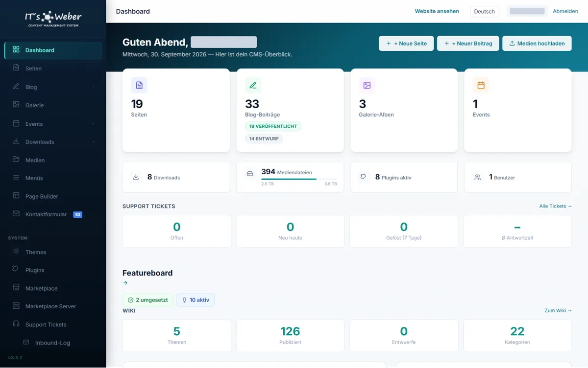Screen dimensions: 588x368
Task: Click the arrow under Featureboard heading
Action: click(125, 283)
